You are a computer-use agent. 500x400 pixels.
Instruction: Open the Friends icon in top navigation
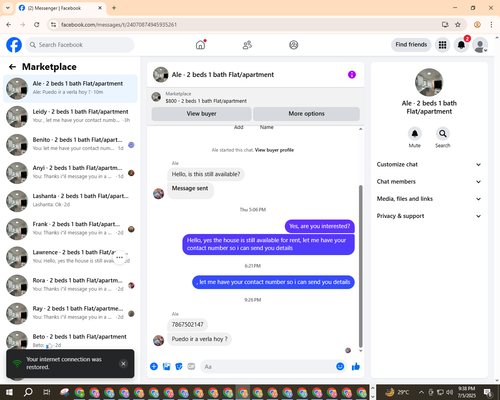pos(247,45)
